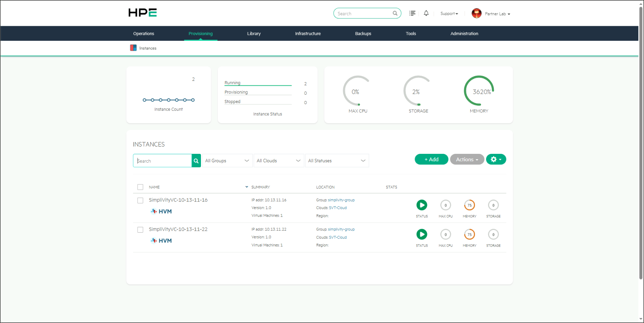The height and width of the screenshot is (323, 644).
Task: Click the Partner Lab user avatar
Action: 476,13
